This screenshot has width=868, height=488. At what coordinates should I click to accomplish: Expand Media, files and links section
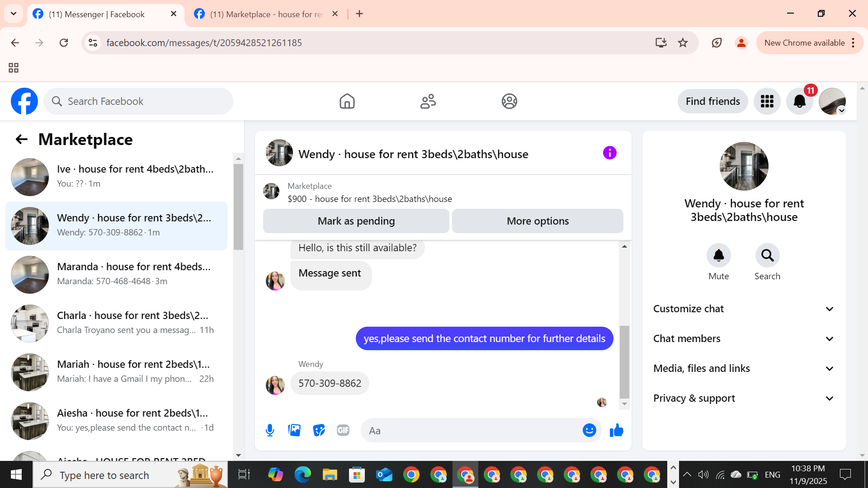click(744, 369)
